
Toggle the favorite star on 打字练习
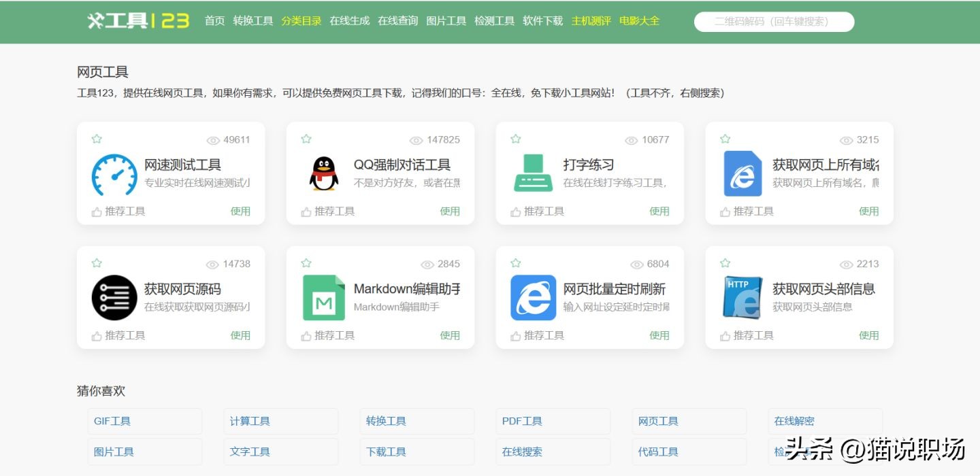point(515,138)
